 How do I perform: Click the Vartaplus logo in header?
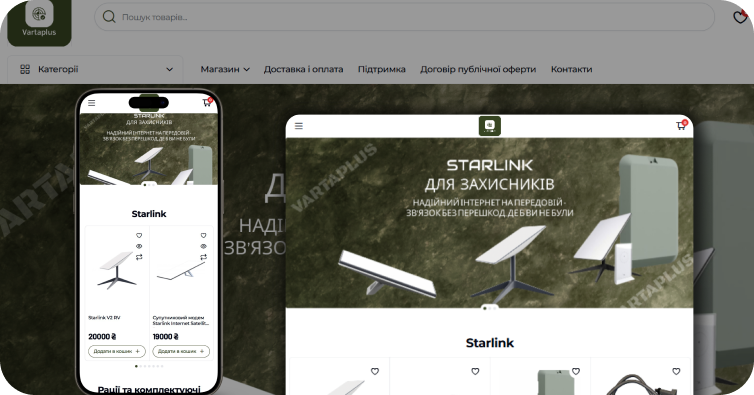39,22
